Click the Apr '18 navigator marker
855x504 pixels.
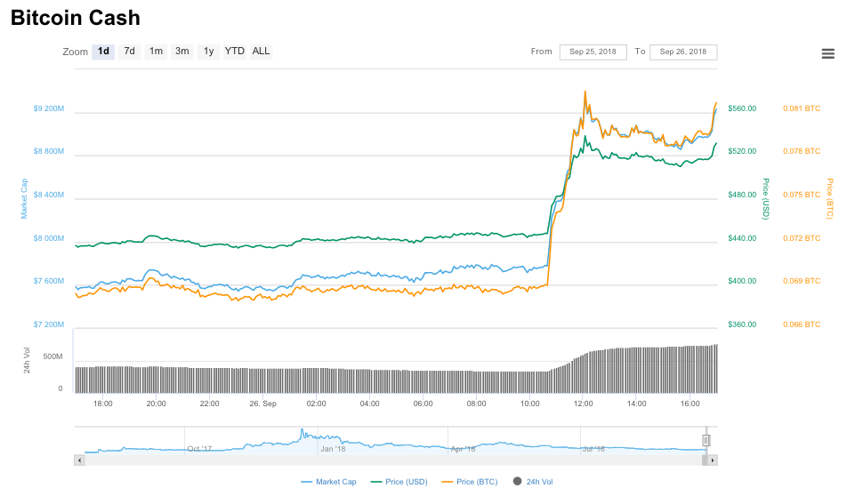463,449
